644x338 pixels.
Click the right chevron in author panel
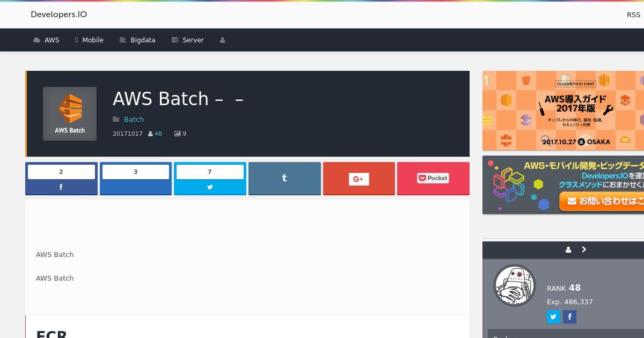click(584, 249)
